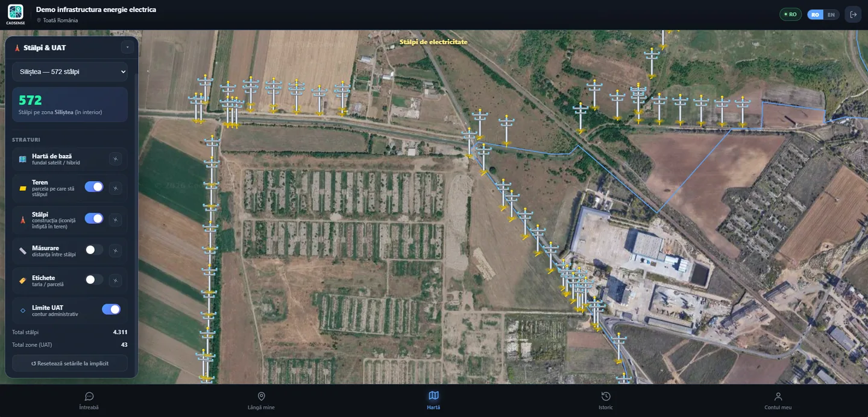
Task: Disable the Limite UAT switch
Action: [111, 309]
